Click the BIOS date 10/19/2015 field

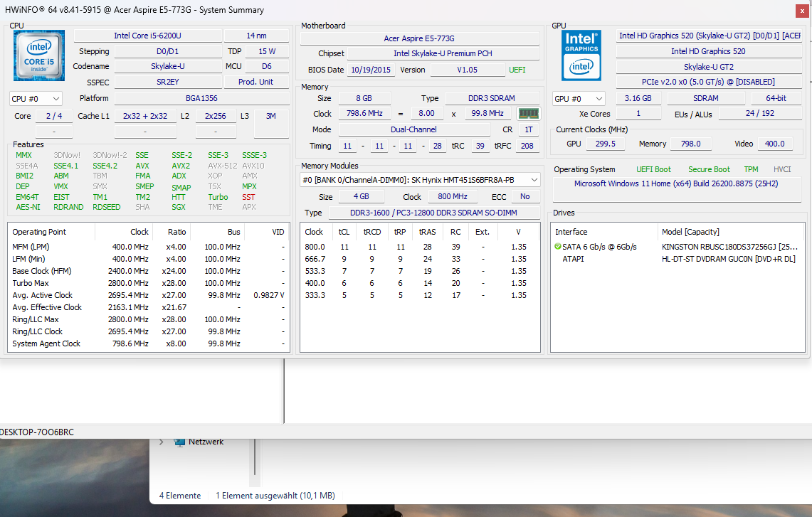[371, 70]
